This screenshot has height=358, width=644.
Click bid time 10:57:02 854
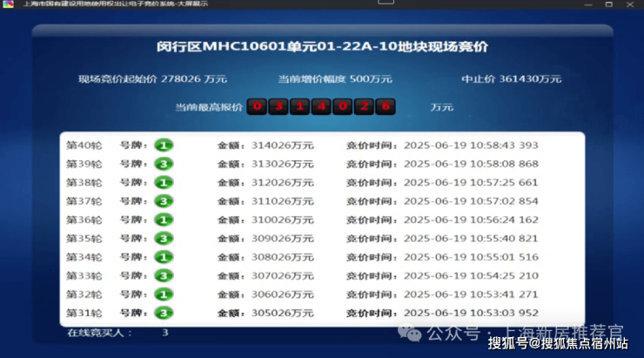click(x=505, y=201)
